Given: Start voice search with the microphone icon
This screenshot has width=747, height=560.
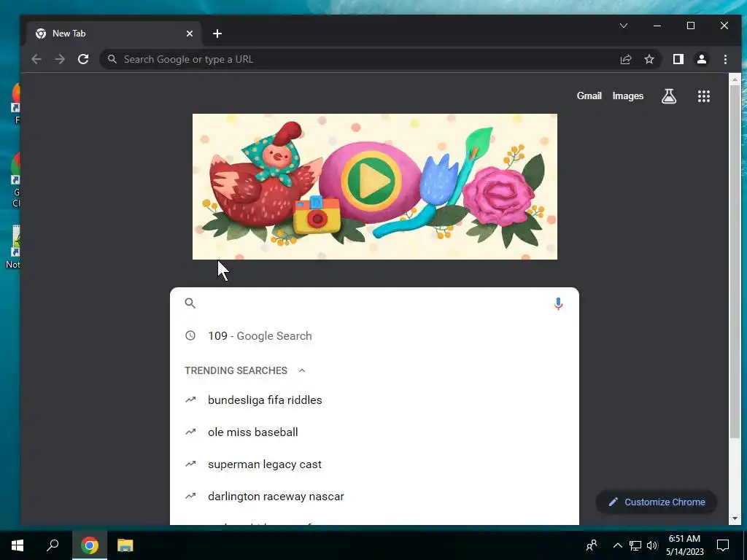Looking at the screenshot, I should coord(558,303).
